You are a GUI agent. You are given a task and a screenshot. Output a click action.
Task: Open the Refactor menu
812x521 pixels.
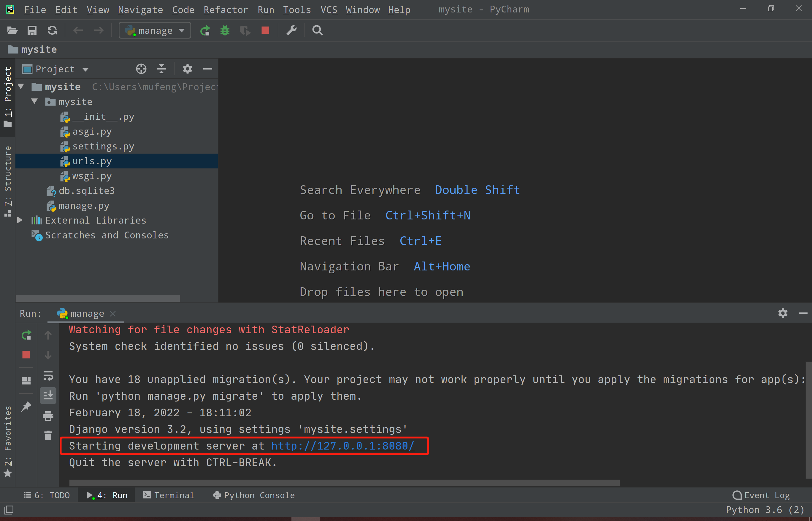pos(226,9)
